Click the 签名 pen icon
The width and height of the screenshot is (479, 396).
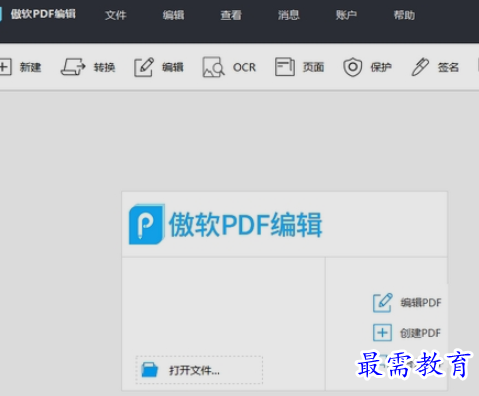420,67
